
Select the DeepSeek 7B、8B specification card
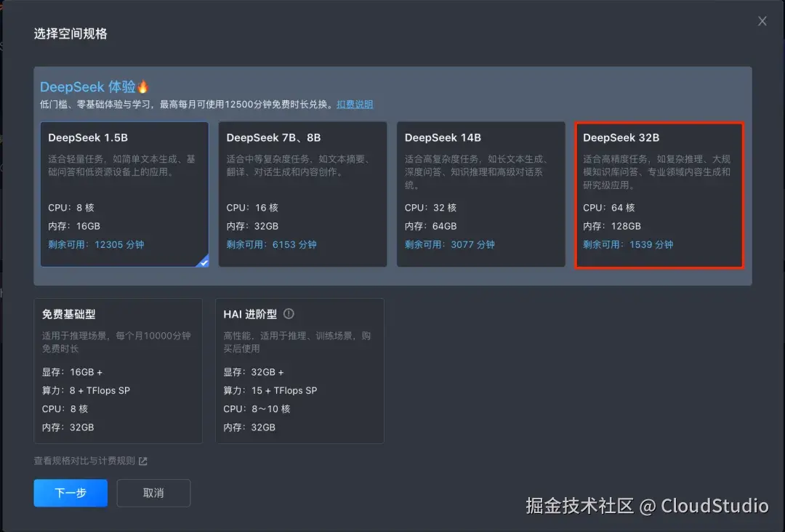coord(302,194)
